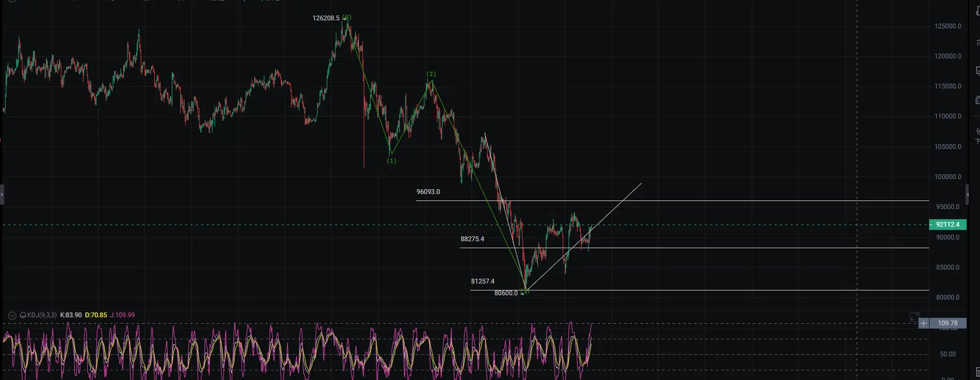Viewport: 980px width, 380px height.
Task: Select the 109.78 crosshair value label
Action: coord(947,323)
